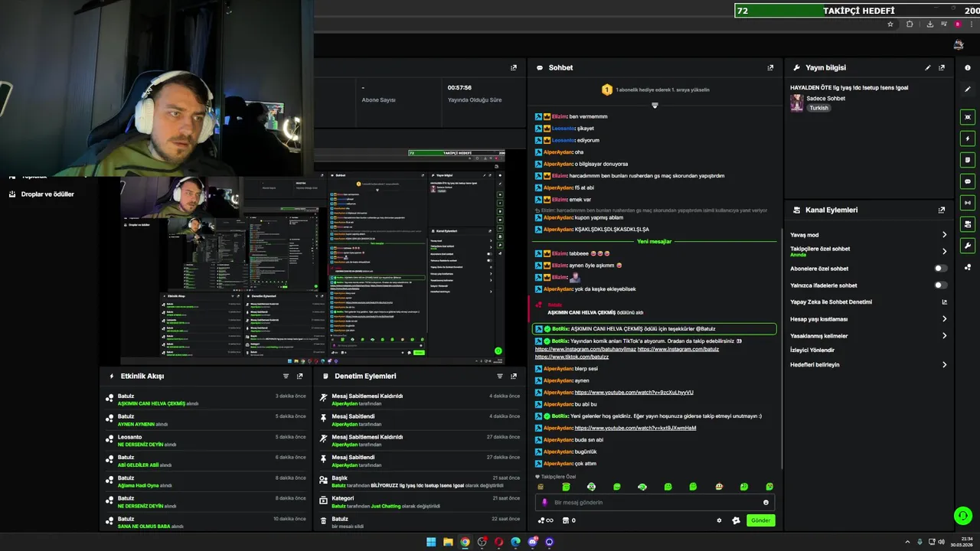Click the channel points infinity balance icon

point(546,520)
